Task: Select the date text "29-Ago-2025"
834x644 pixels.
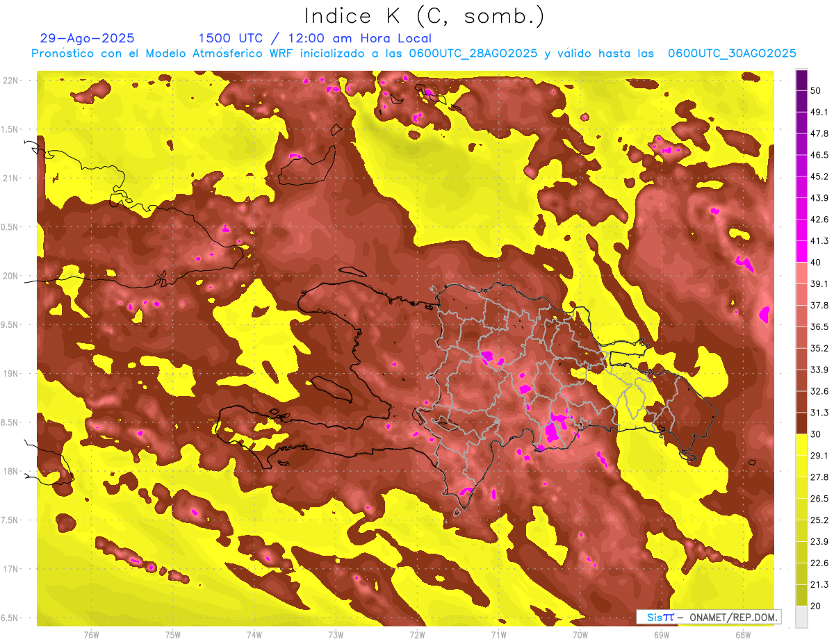Action: point(88,38)
